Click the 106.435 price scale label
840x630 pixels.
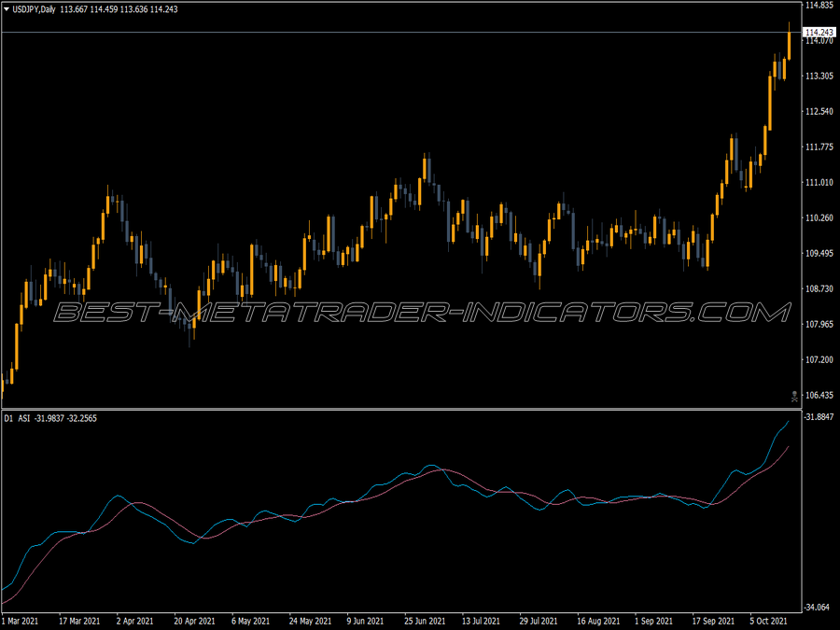click(819, 395)
